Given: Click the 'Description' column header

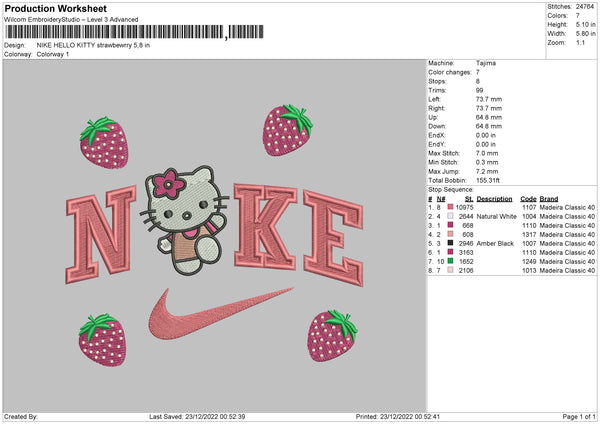Looking at the screenshot, I should click(494, 199).
